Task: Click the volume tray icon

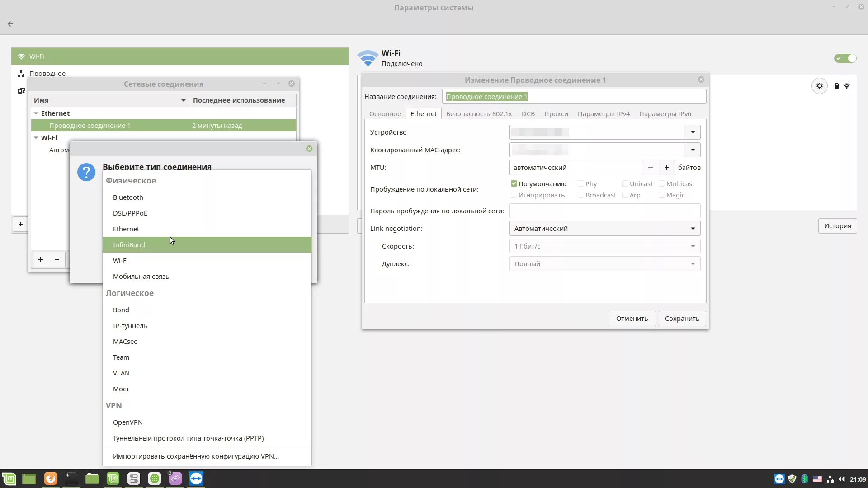Action: pos(841,479)
